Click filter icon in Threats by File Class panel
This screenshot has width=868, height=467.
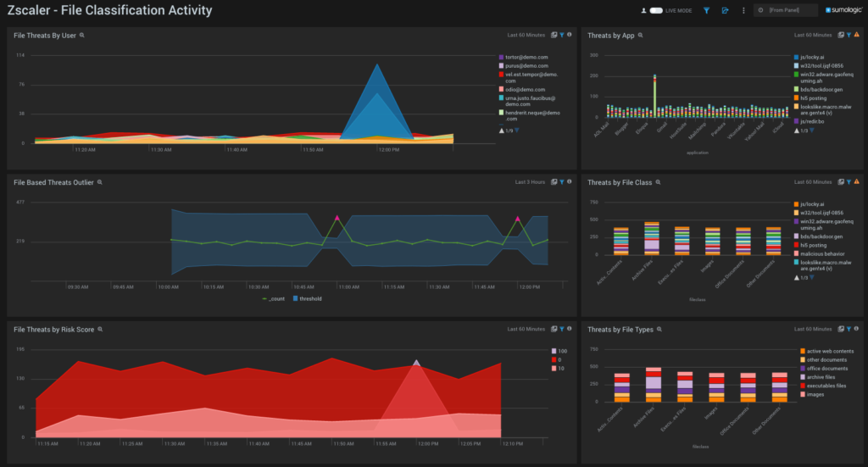pos(849,181)
